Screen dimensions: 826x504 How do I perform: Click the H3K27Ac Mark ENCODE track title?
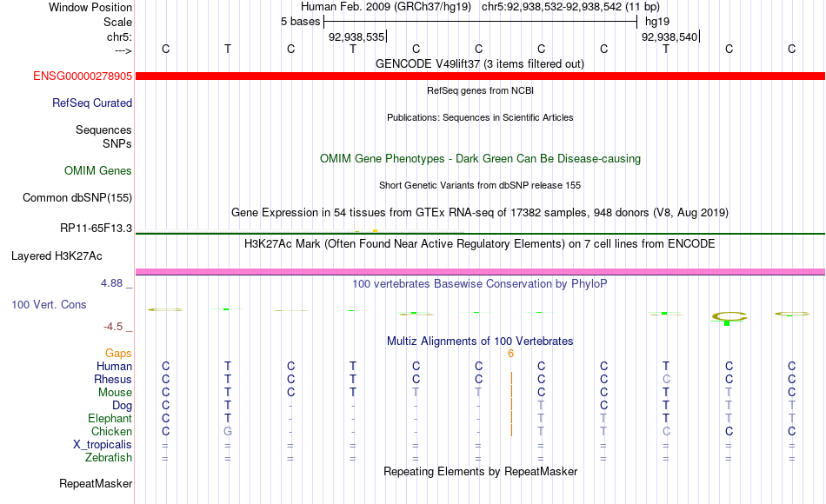click(480, 243)
